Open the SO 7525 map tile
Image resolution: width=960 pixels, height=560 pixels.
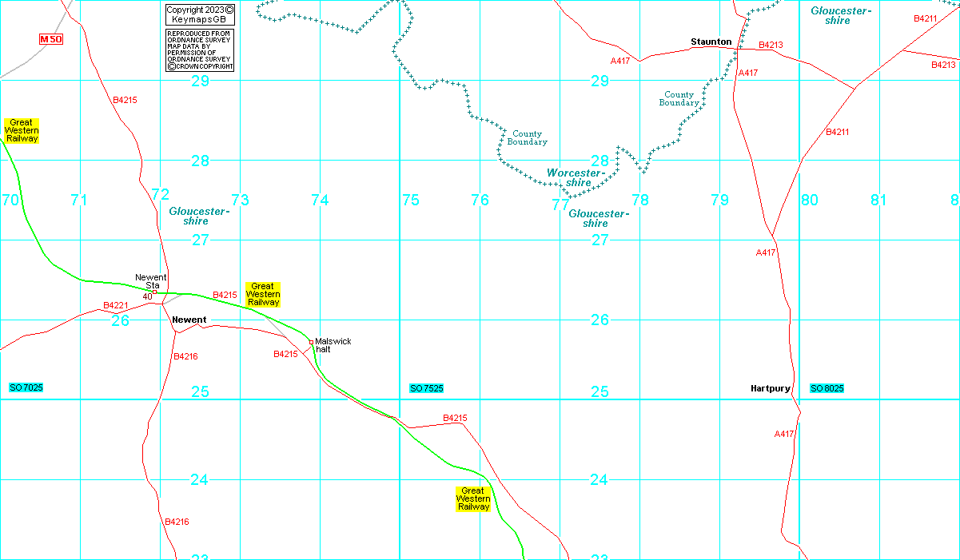tap(426, 388)
